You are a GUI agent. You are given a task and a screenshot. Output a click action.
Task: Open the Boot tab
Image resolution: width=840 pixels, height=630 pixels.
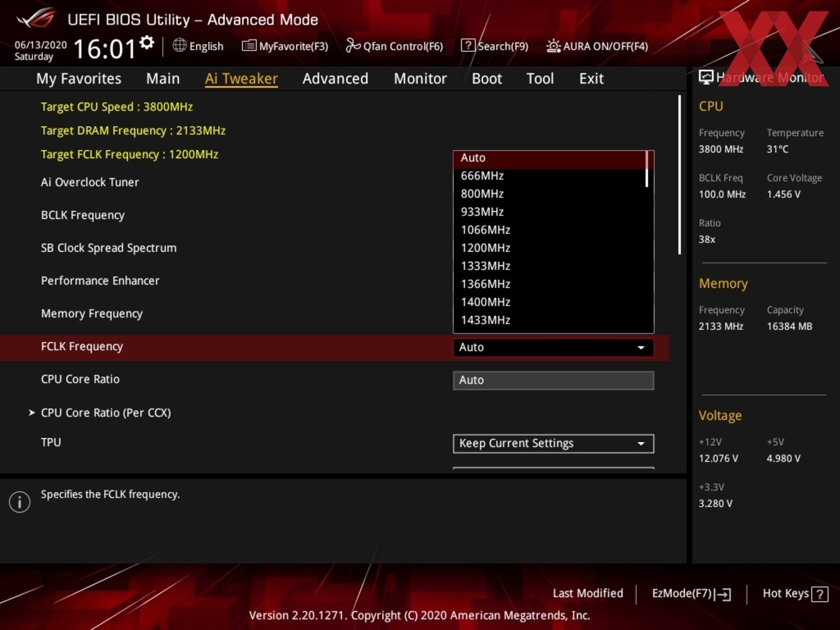pyautogui.click(x=487, y=78)
